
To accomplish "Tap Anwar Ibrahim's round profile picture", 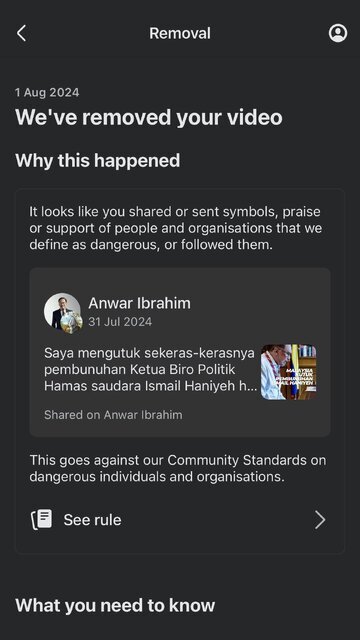I will click(x=62, y=311).
